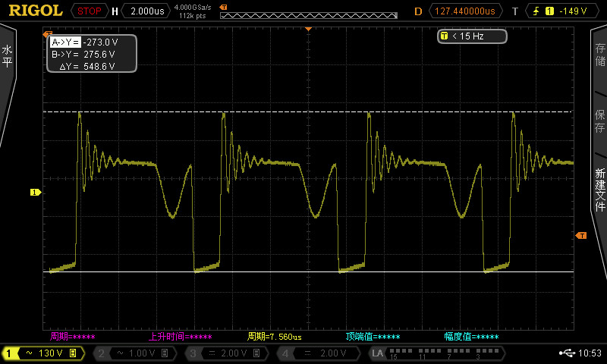Open the 存储 storage menu tab
The width and height of the screenshot is (607, 364).
click(599, 57)
